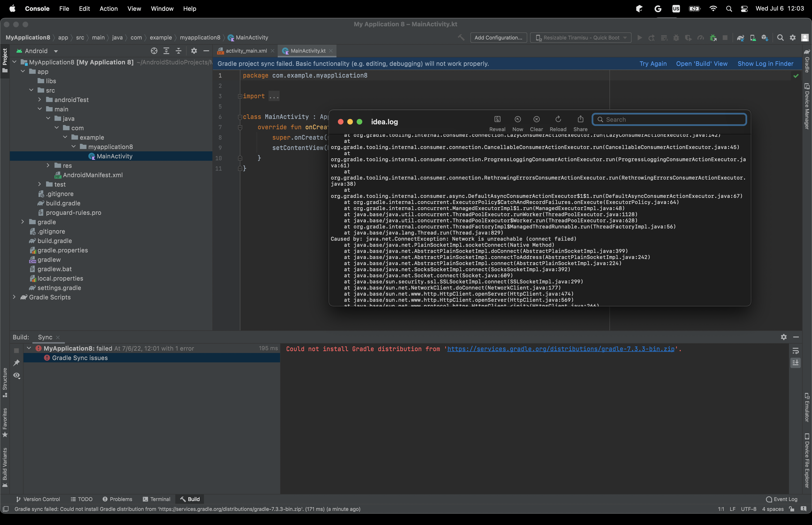Click the Reveal icon in idea.log toolbar
812x525 pixels.
click(497, 119)
